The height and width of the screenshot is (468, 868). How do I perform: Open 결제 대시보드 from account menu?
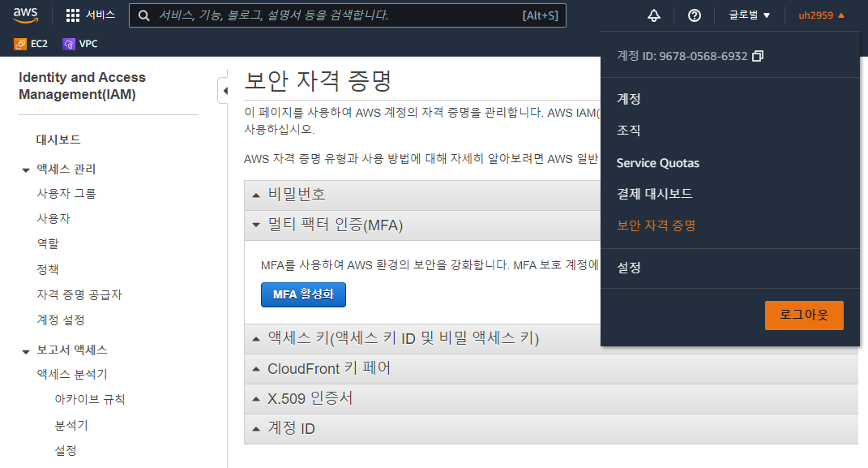tap(654, 194)
